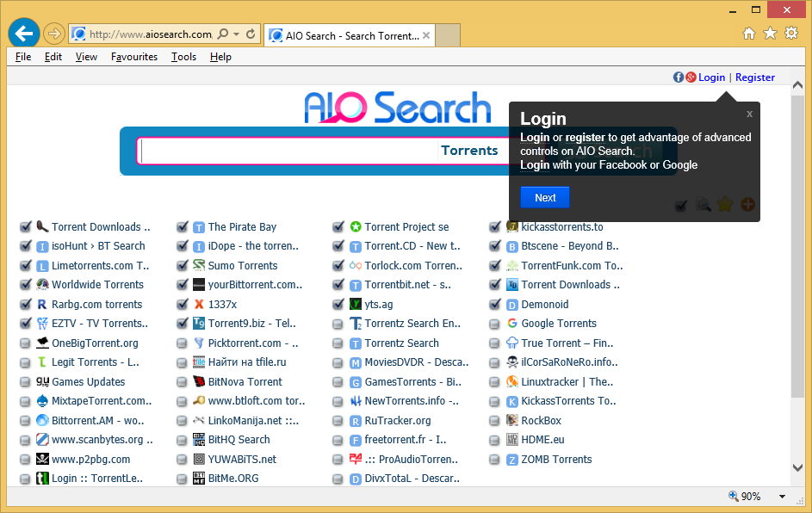The image size is (812, 513).
Task: Open the Favourites menu
Action: coord(134,57)
